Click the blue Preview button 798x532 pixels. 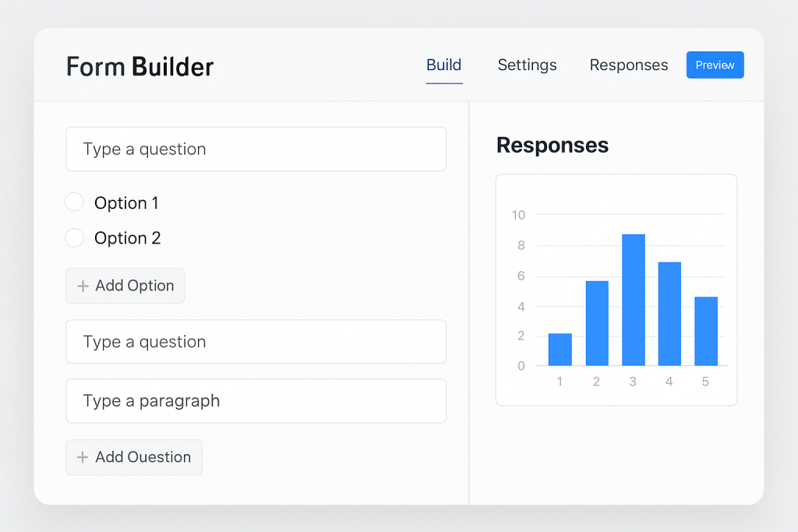715,65
